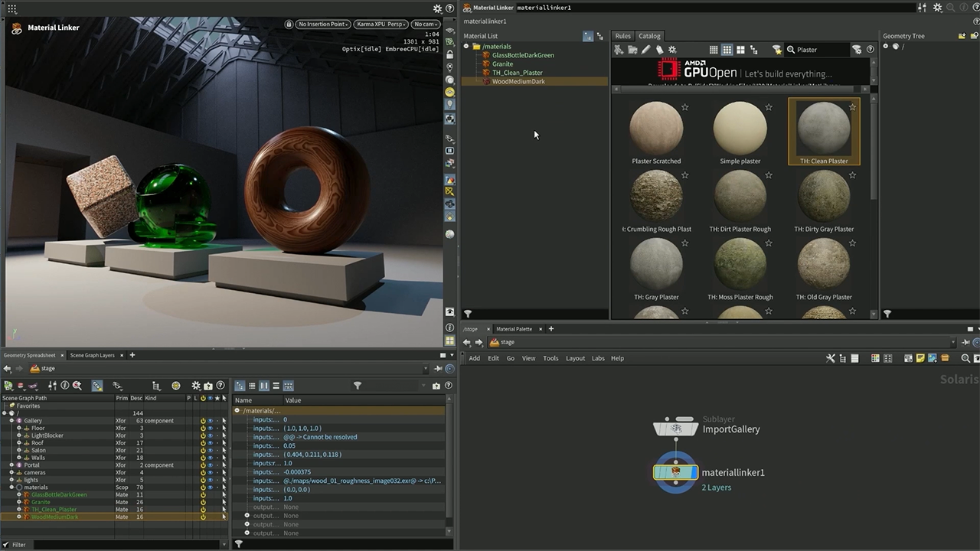
Task: Click the add-to-tree icon in Geometry Tree header
Action: coord(962,36)
